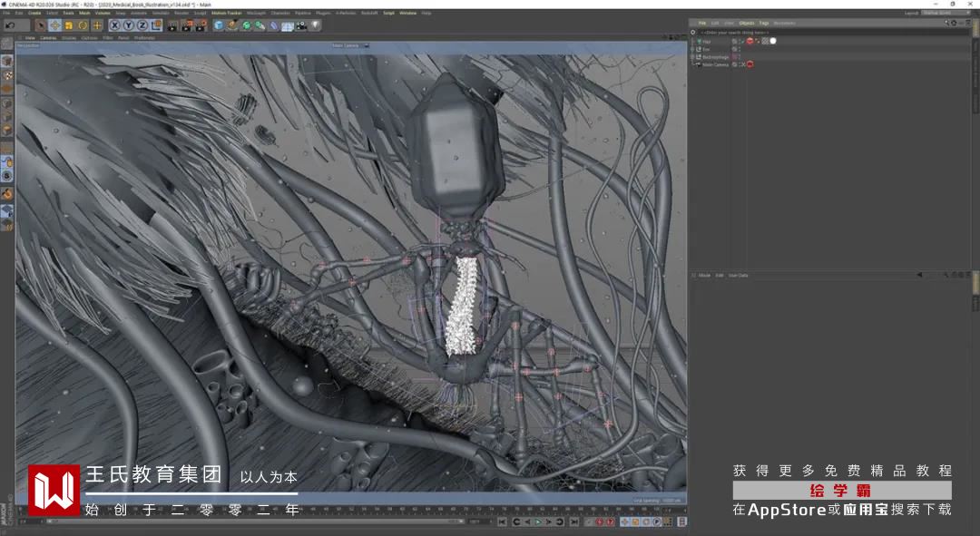This screenshot has height=536, width=980.
Task: Go to start of animation
Action: [x=502, y=521]
